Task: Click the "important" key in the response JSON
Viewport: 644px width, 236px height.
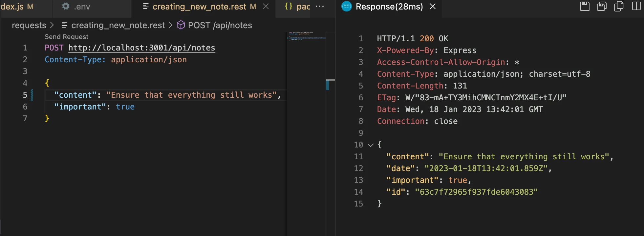Action: point(412,180)
